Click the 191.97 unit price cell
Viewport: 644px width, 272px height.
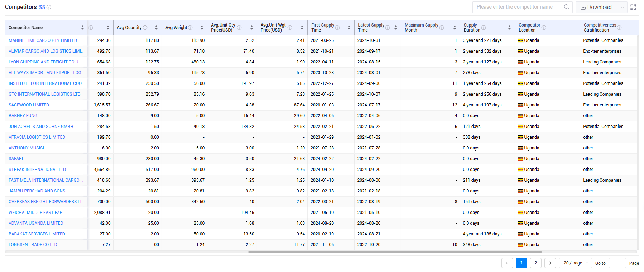click(x=247, y=83)
